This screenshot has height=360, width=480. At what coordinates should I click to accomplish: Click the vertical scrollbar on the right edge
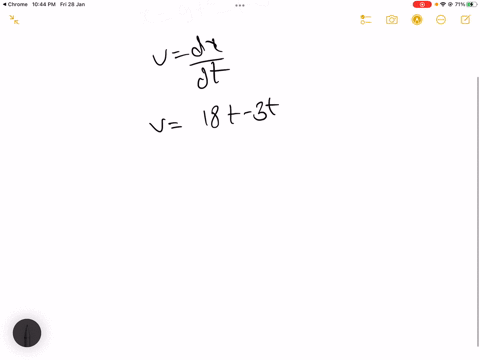(478, 212)
